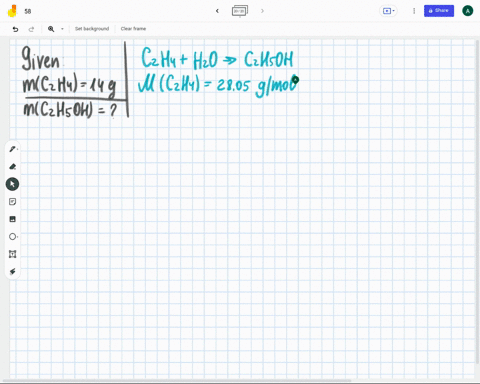Activate the Select arrow tool
480x384 pixels.
12,184
